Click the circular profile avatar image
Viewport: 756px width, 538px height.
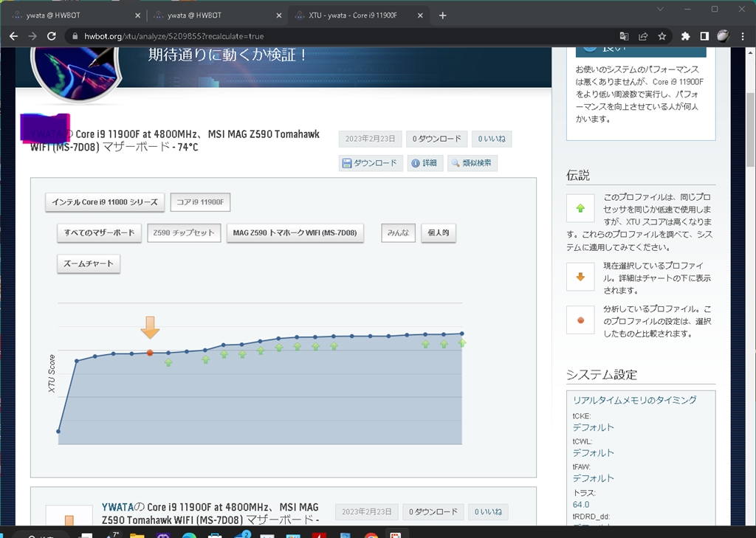coord(76,74)
